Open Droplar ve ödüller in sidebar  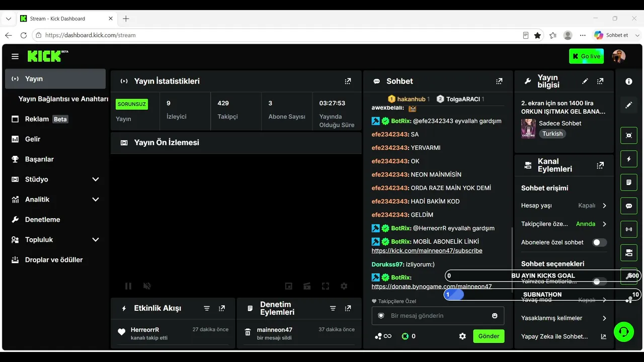click(55, 260)
